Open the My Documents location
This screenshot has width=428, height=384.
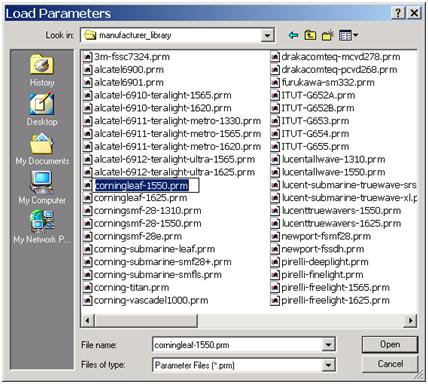click(x=42, y=149)
